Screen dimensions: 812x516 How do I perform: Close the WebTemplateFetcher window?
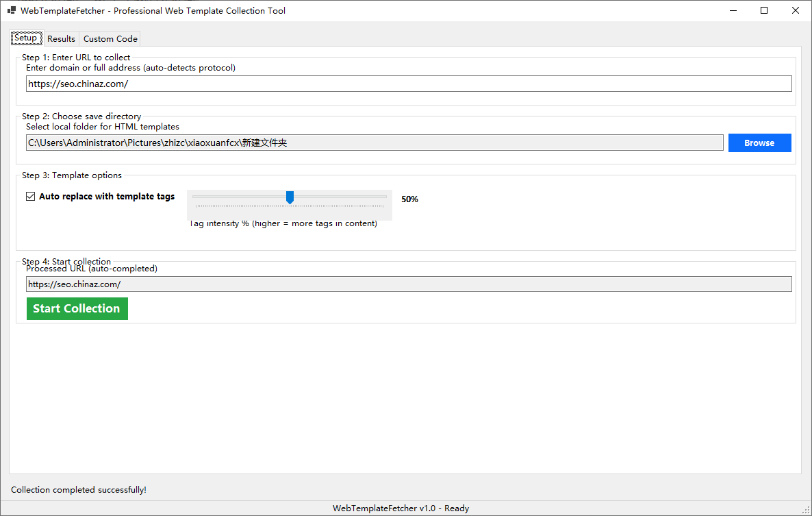click(x=795, y=10)
